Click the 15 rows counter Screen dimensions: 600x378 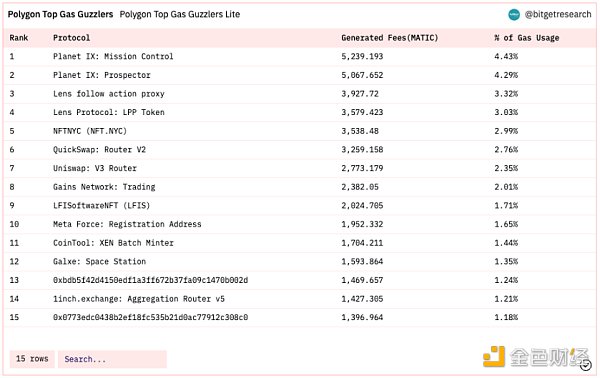(x=32, y=359)
